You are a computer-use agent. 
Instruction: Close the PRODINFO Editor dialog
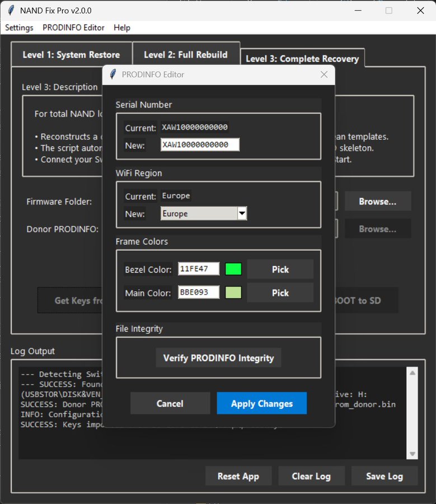click(324, 74)
